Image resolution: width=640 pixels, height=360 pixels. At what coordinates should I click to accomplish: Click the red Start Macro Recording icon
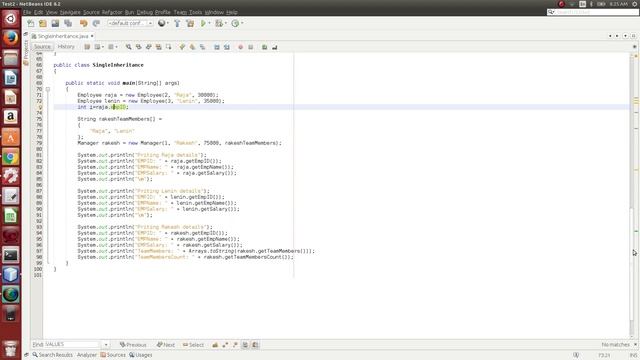[240, 47]
